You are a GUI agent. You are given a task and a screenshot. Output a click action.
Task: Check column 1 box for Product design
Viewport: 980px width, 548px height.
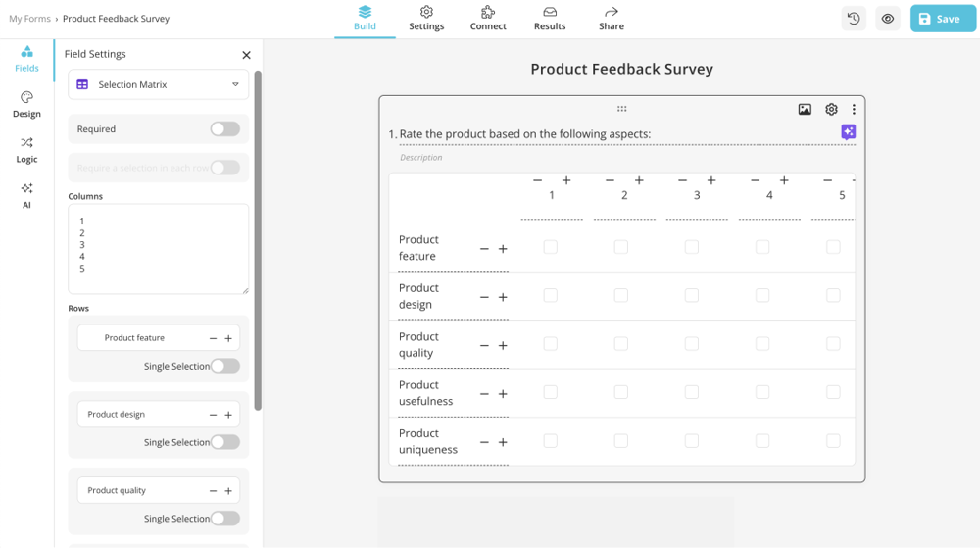coord(550,295)
